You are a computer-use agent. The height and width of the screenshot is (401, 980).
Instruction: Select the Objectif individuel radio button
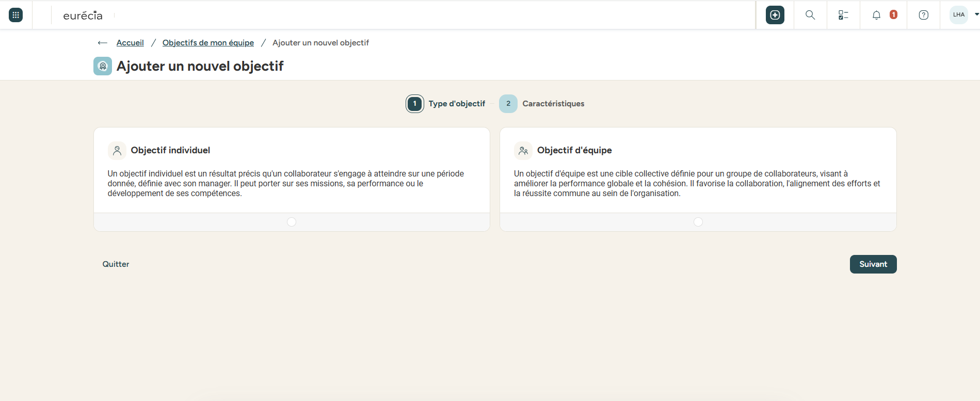click(x=292, y=222)
